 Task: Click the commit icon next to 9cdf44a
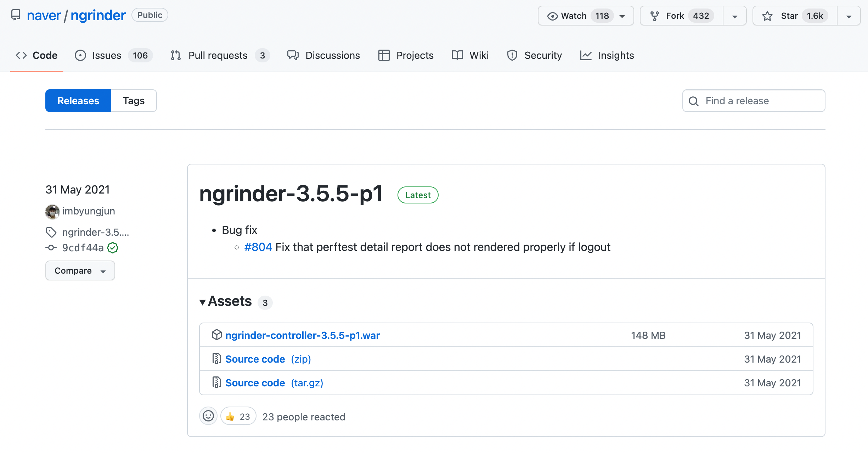pyautogui.click(x=51, y=248)
